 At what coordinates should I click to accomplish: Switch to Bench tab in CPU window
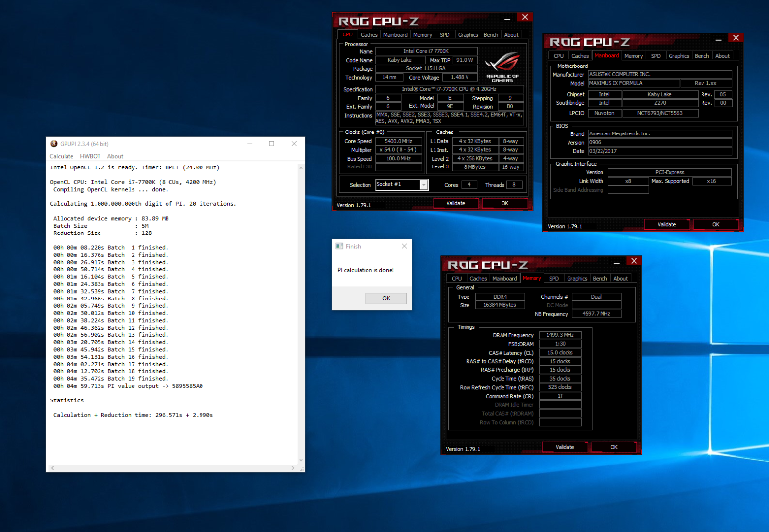[x=491, y=35]
